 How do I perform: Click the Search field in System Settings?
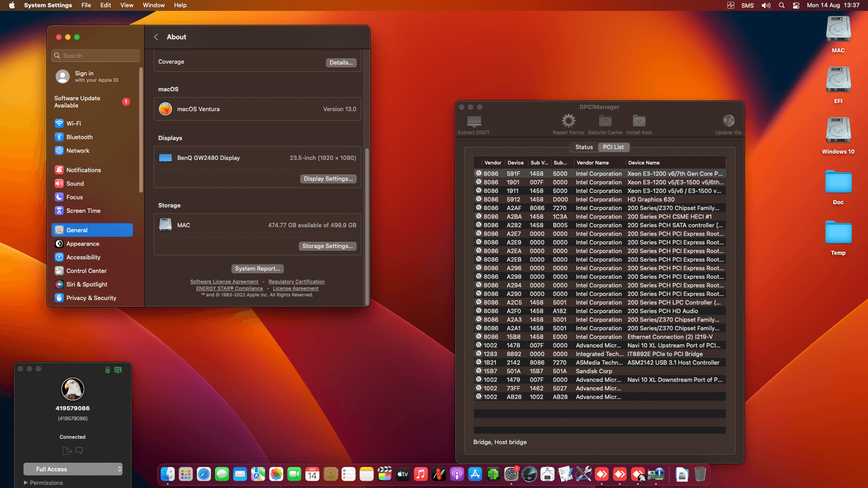point(95,56)
